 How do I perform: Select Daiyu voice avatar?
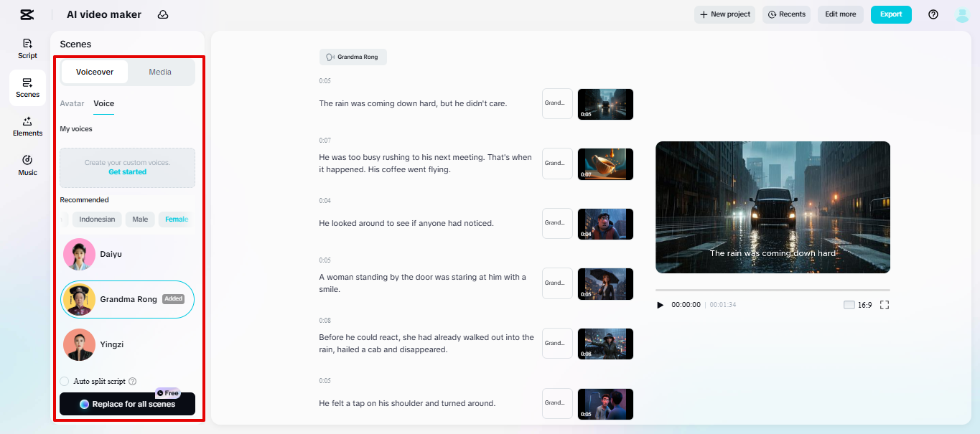[x=79, y=254]
